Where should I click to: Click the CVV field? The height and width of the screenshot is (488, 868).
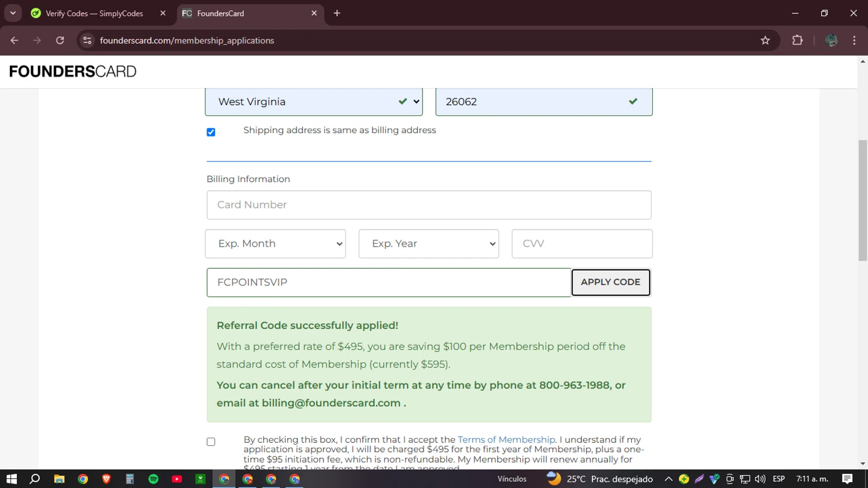pos(582,244)
